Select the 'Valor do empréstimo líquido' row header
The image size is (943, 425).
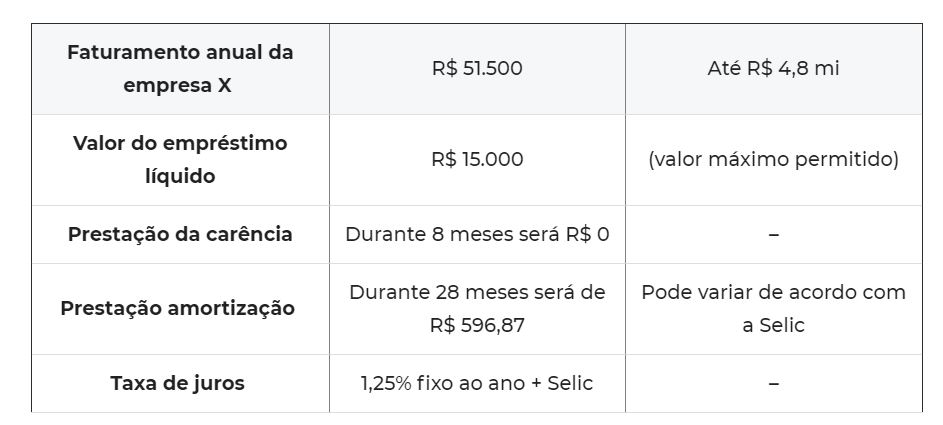(180, 159)
